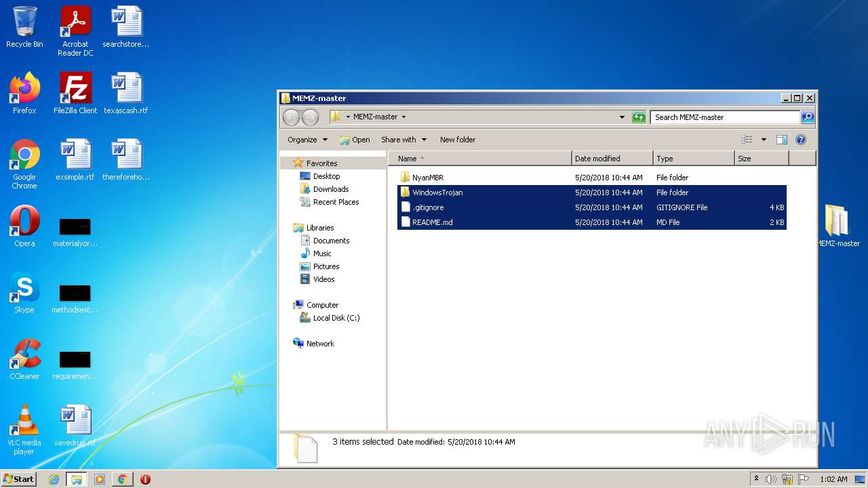Viewport: 868px width, 488px height.
Task: Select Computer in navigation pane
Action: coord(322,305)
